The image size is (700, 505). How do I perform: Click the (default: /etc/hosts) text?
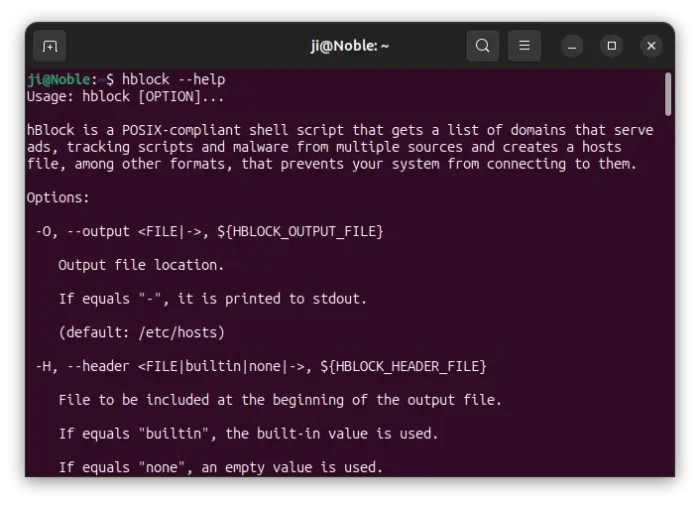(142, 333)
